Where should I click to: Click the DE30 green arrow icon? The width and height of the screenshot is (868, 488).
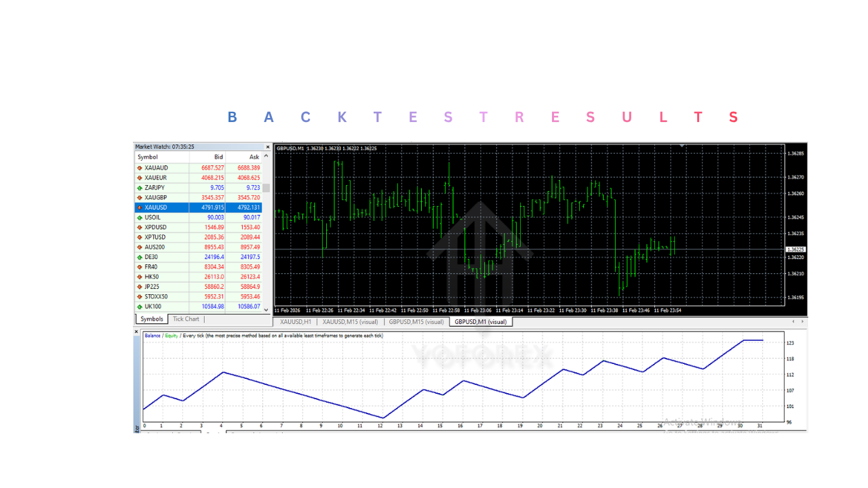point(140,257)
